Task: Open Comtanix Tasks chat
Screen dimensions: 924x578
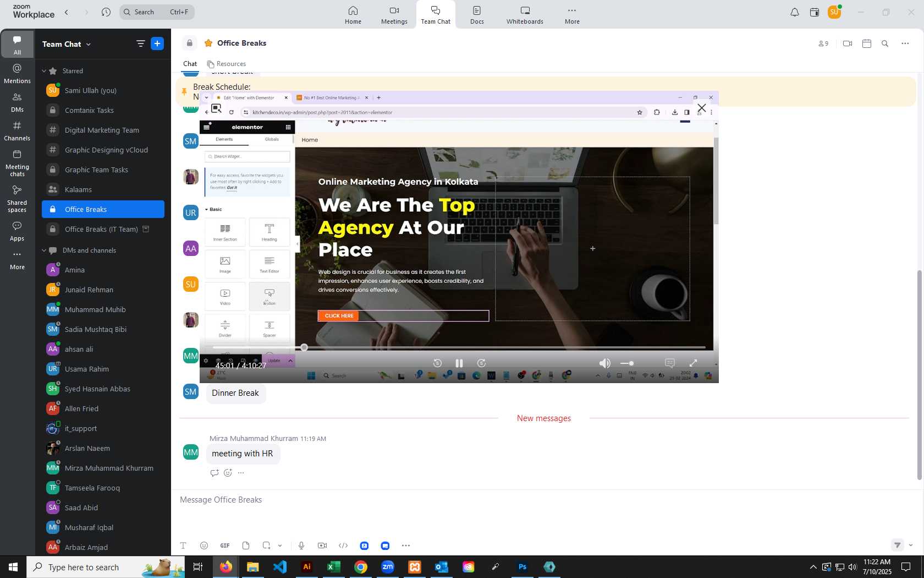Action: point(103,110)
